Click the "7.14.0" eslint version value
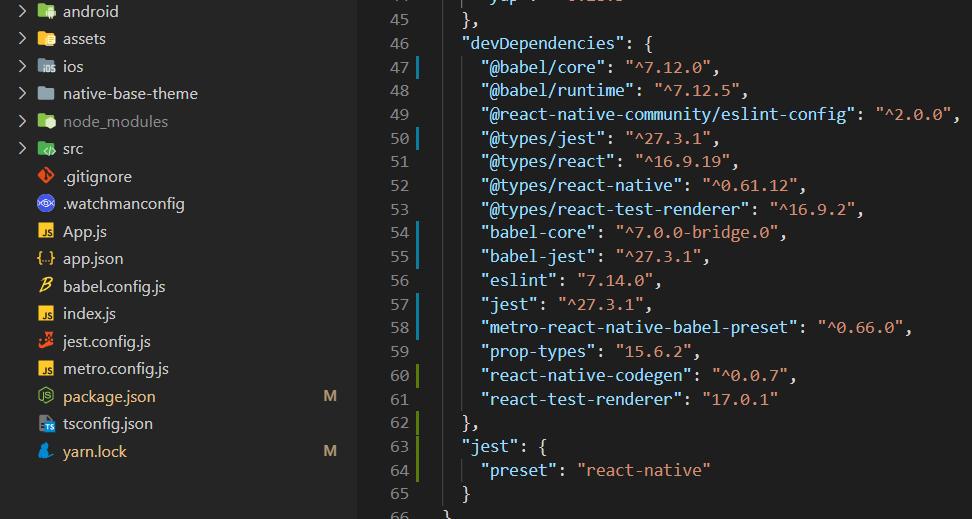This screenshot has width=972, height=519. [616, 280]
